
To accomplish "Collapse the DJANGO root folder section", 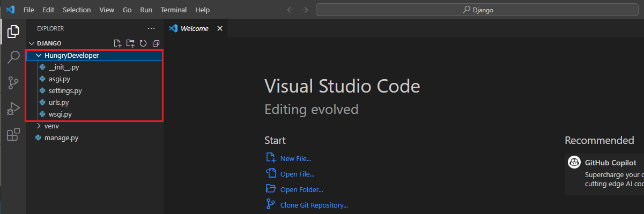I will click(x=32, y=43).
